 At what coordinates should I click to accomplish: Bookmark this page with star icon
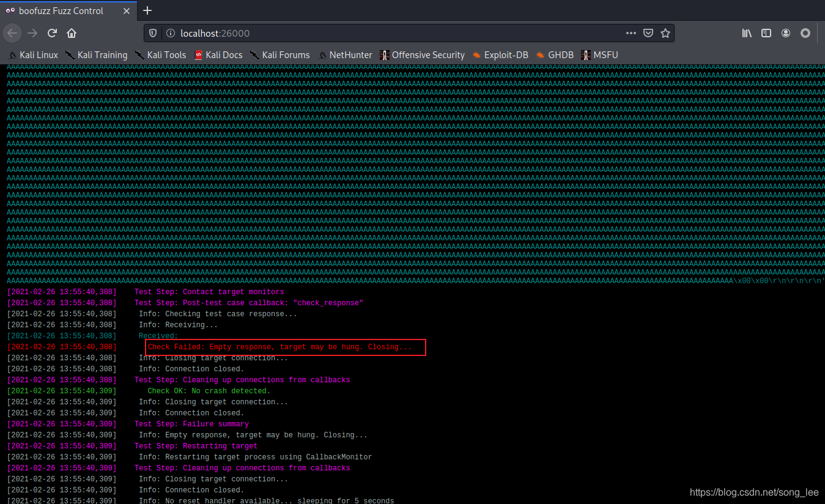pyautogui.click(x=665, y=33)
